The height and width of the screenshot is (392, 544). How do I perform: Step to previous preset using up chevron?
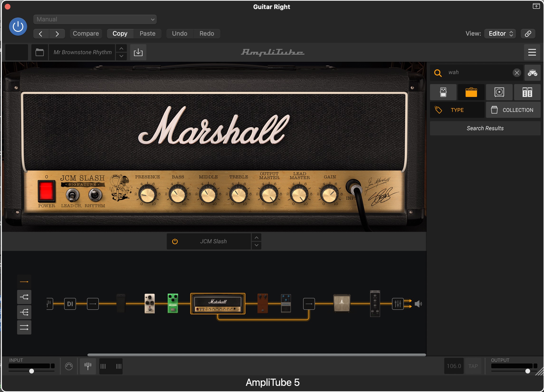point(121,48)
